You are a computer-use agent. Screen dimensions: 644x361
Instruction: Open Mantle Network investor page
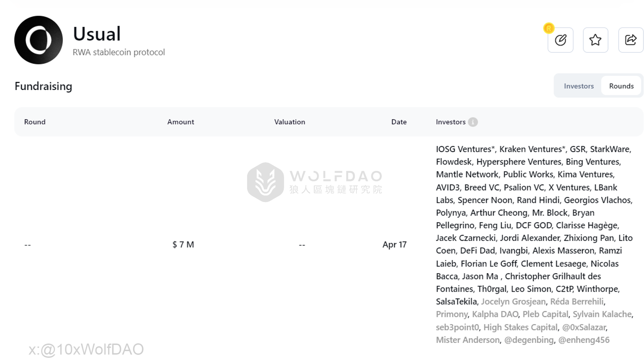(x=467, y=174)
